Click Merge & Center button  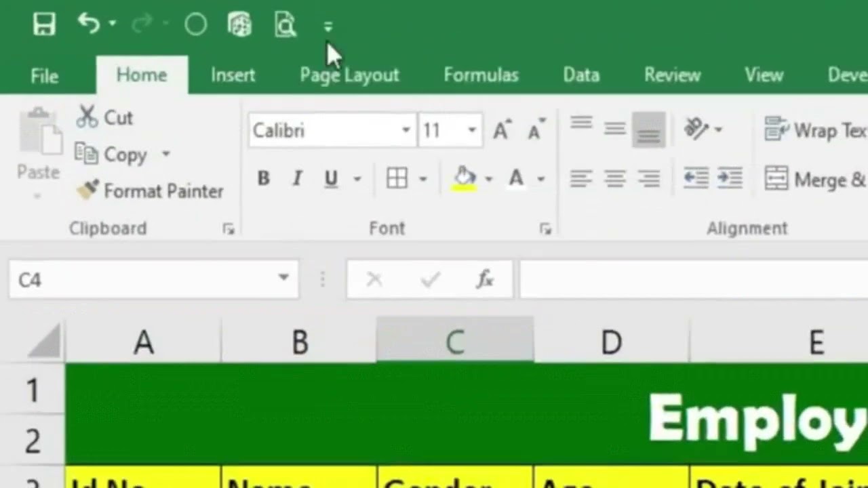816,179
